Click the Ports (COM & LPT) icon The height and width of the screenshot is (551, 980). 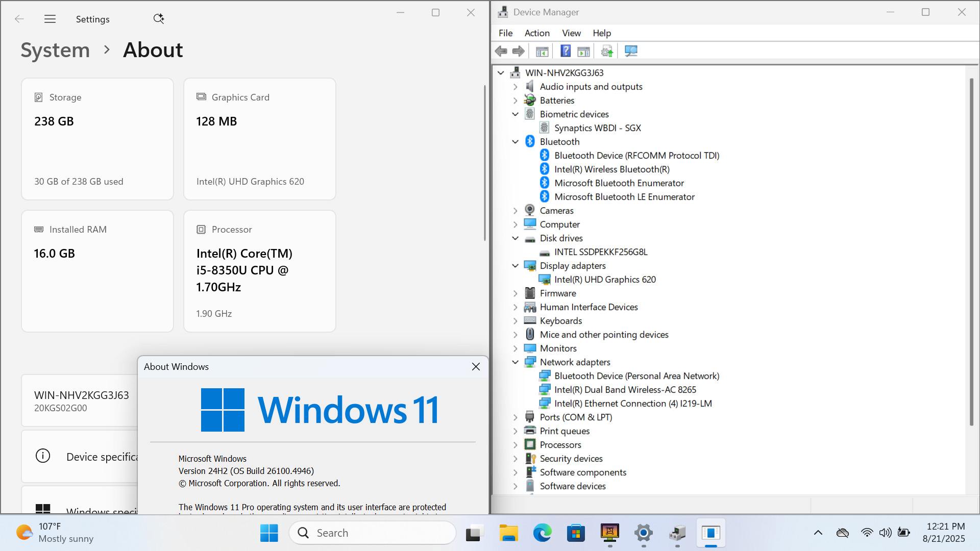tap(530, 417)
